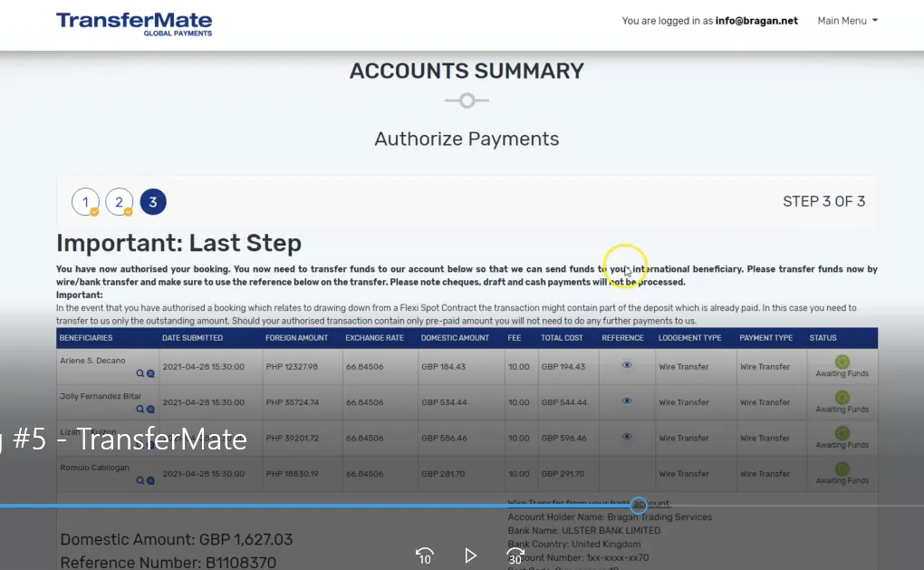The image size is (924, 570).
Task: Rewind video 10 seconds
Action: (424, 556)
